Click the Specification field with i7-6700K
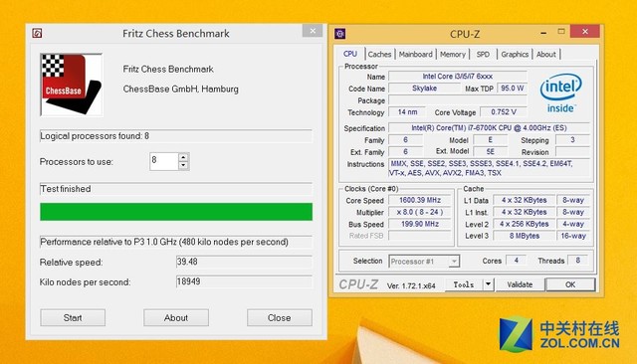The width and height of the screenshot is (637, 364). pos(489,128)
